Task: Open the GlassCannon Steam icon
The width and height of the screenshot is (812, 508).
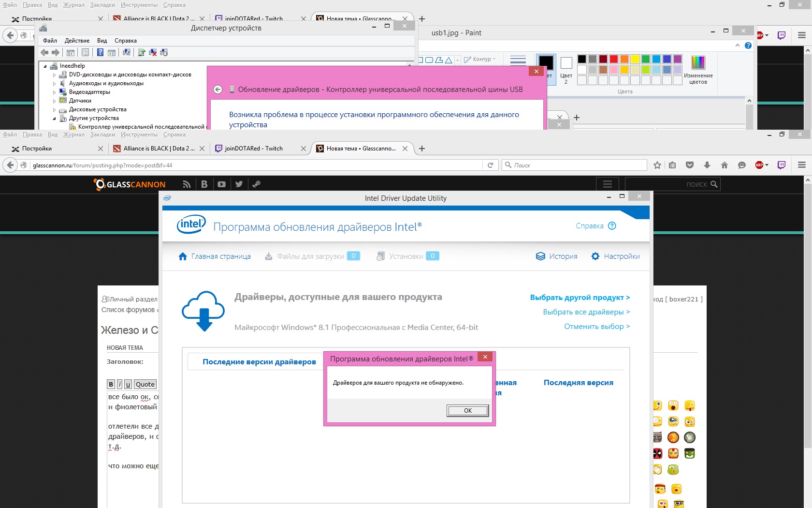Action: point(256,184)
